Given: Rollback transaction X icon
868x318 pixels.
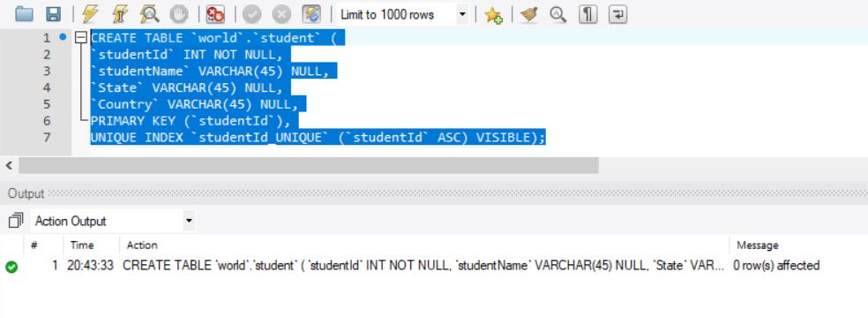Looking at the screenshot, I should (281, 14).
